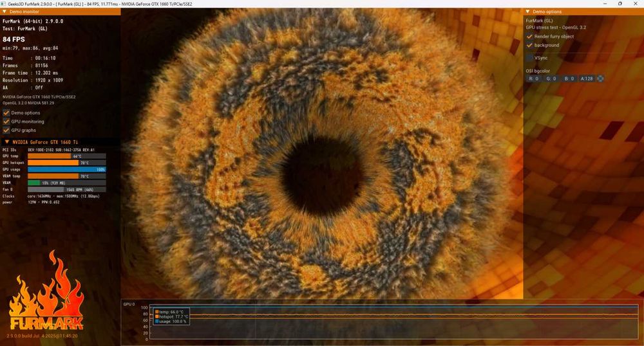Click the GPU stress test - OpenGL 3.2 text
644x346 pixels.
click(556, 28)
